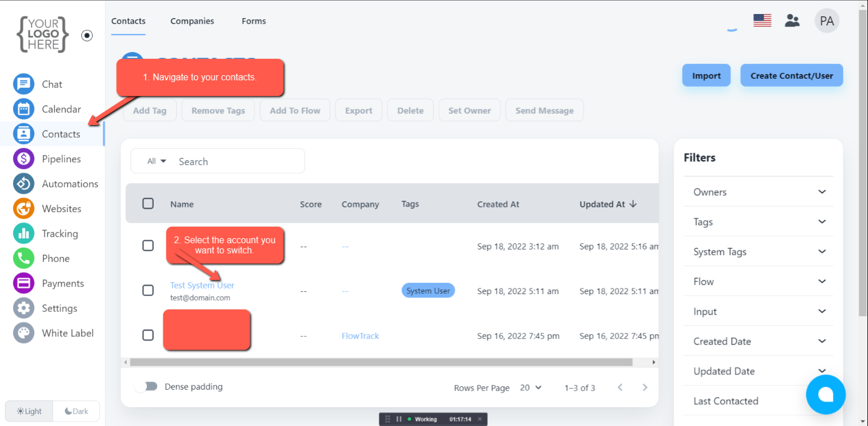
Task: Click in the contacts Search field
Action: tap(237, 161)
